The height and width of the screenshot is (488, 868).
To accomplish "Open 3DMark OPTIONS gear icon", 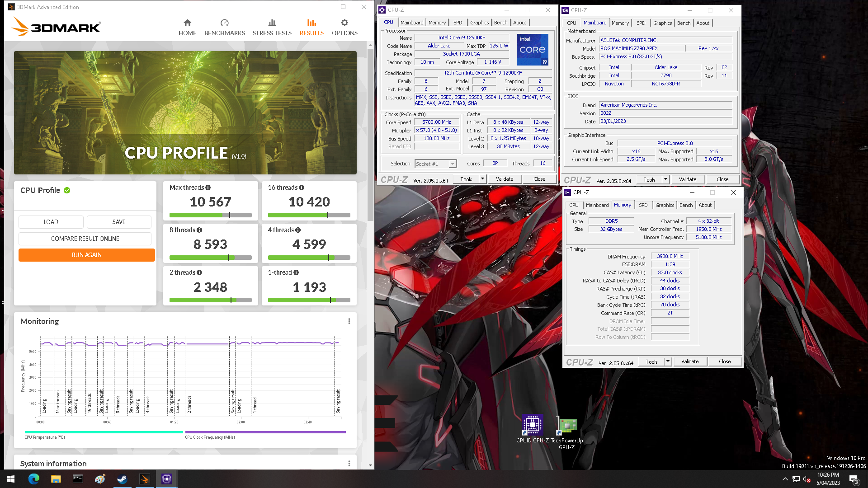I will point(344,23).
